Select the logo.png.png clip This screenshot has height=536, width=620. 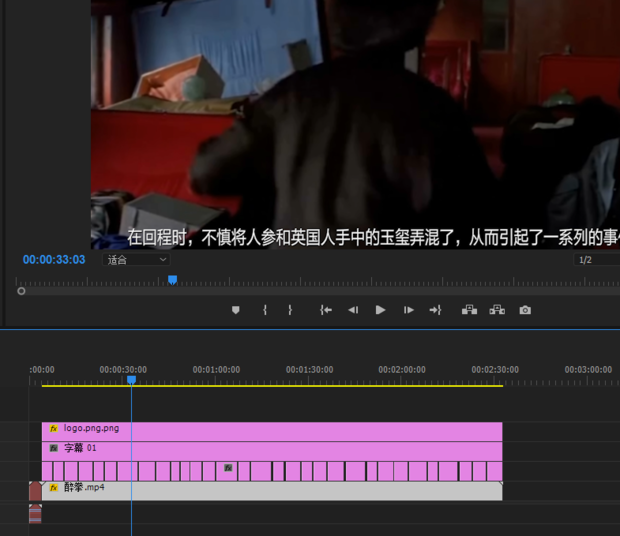pyautogui.click(x=272, y=432)
